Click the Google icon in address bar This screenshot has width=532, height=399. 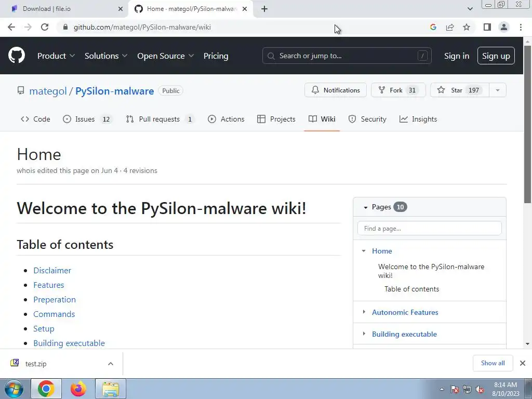click(433, 27)
